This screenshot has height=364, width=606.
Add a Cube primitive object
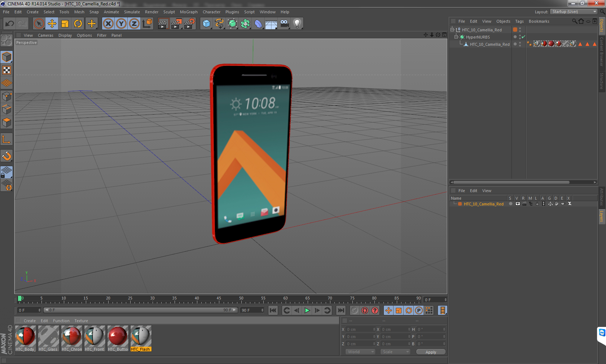tap(206, 24)
